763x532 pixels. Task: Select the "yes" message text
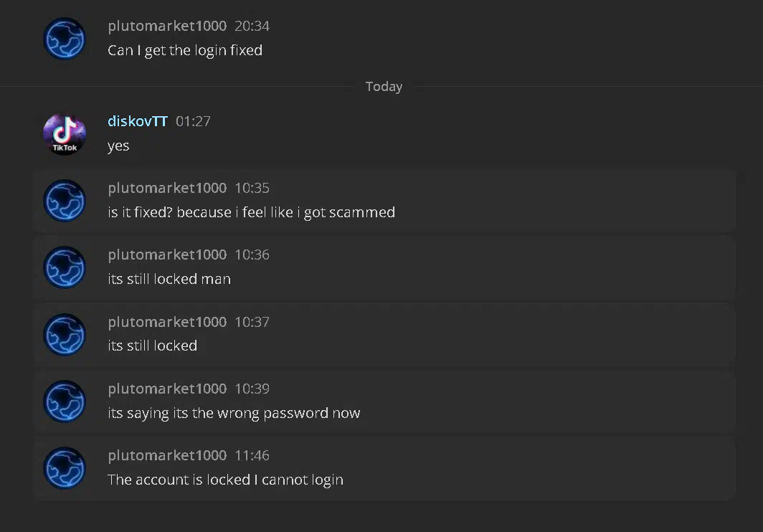(x=118, y=146)
